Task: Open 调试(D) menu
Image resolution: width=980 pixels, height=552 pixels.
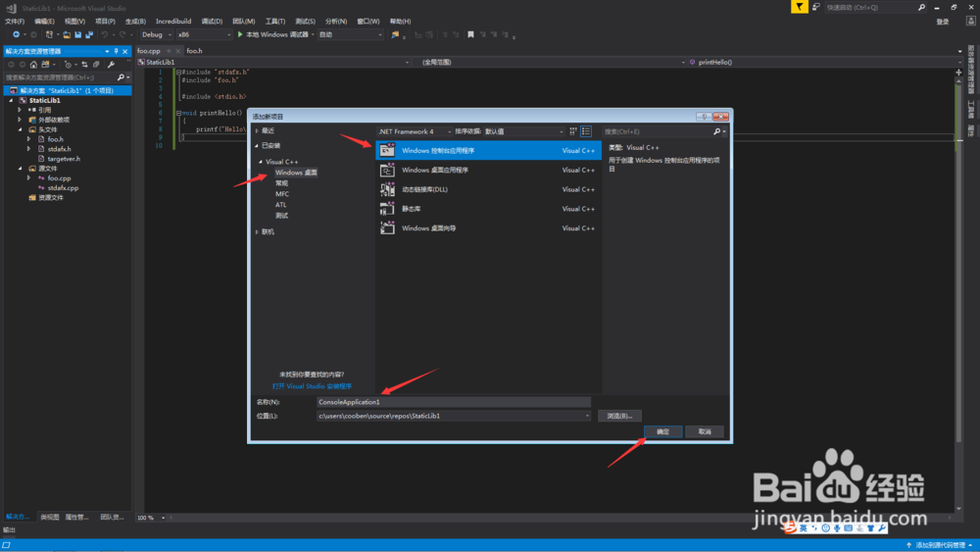Action: [x=212, y=22]
